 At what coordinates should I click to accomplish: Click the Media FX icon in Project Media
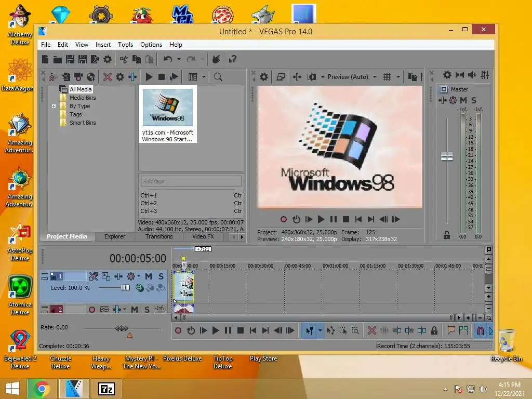pyautogui.click(x=132, y=77)
